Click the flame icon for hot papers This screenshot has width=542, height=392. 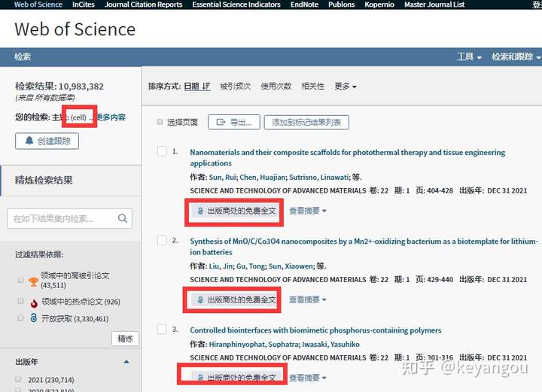(x=34, y=303)
